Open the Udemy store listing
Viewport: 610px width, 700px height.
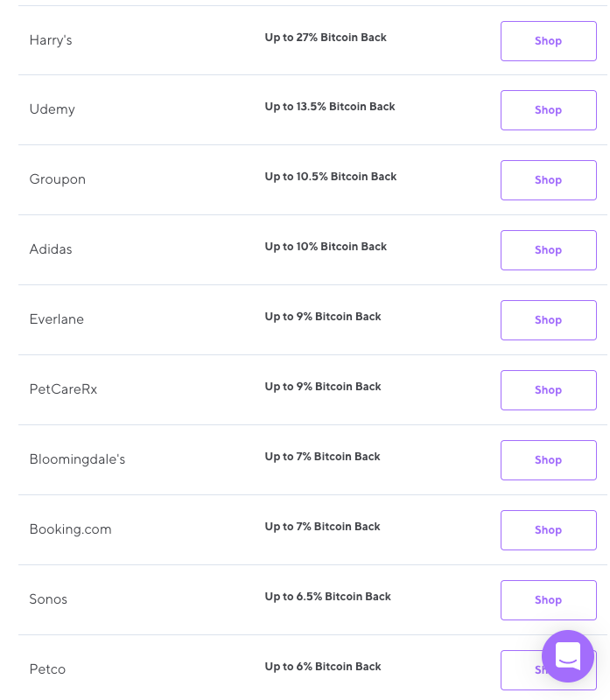coord(52,109)
